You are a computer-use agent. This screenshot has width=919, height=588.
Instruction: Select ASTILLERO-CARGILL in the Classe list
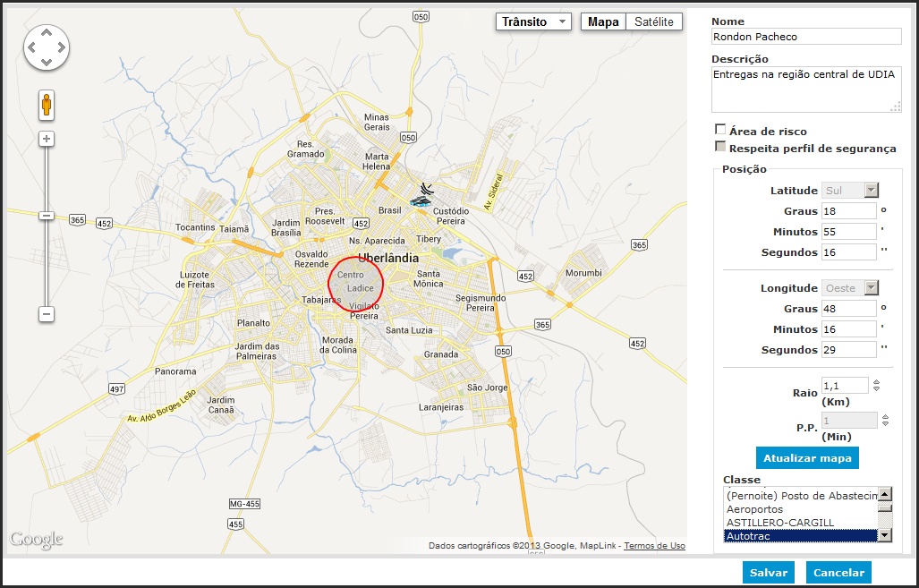[801, 523]
